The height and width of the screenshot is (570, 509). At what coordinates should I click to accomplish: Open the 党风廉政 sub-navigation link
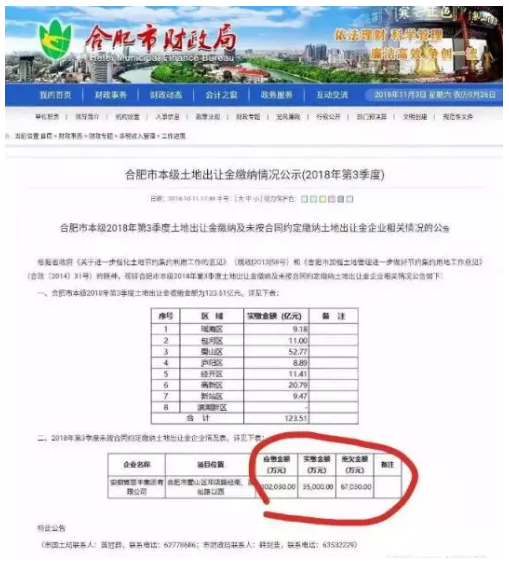[x=288, y=117]
